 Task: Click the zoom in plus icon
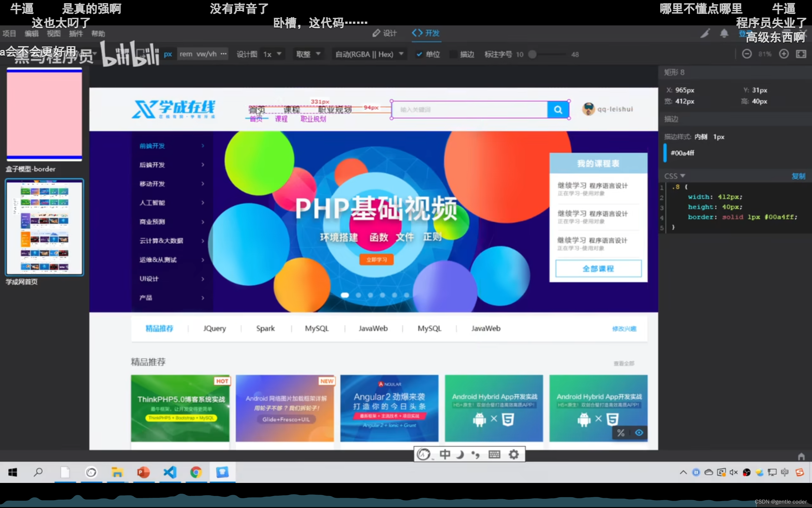click(x=784, y=54)
